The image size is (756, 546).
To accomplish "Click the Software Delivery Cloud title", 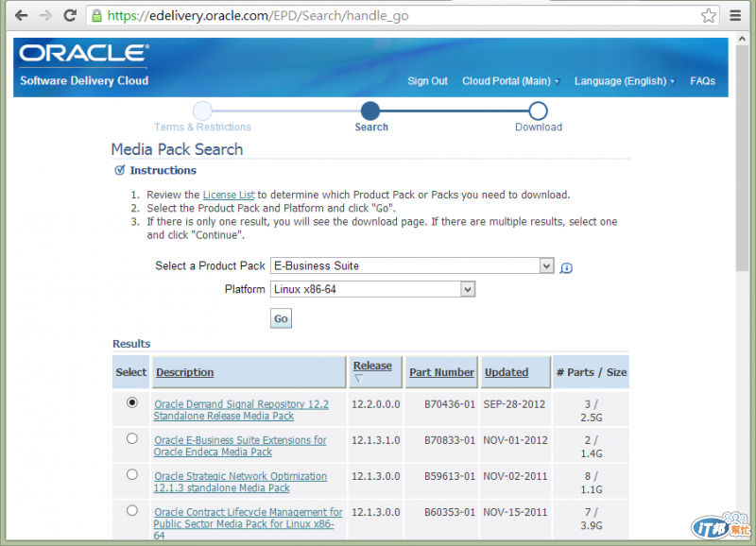I will [84, 80].
